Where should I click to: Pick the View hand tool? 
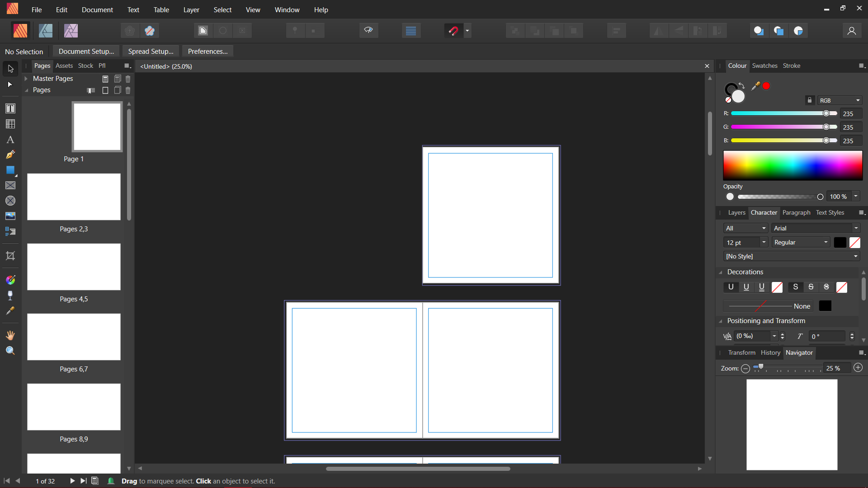[10, 335]
